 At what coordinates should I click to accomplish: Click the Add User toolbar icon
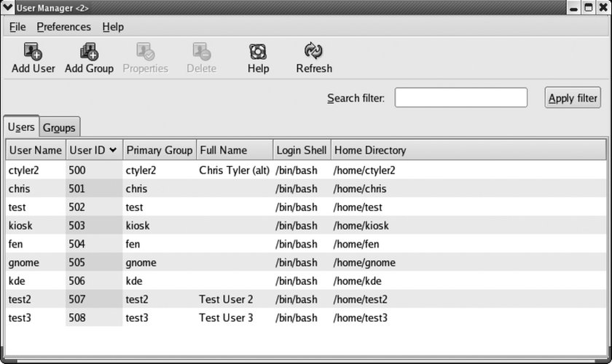(x=33, y=52)
